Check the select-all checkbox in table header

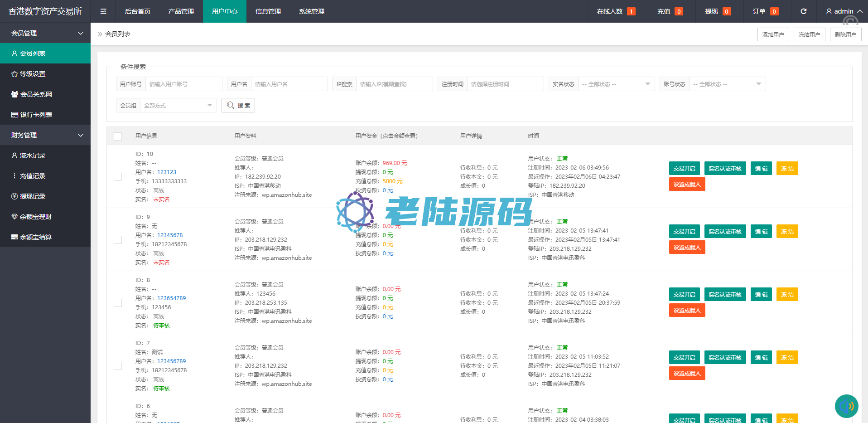coord(118,136)
